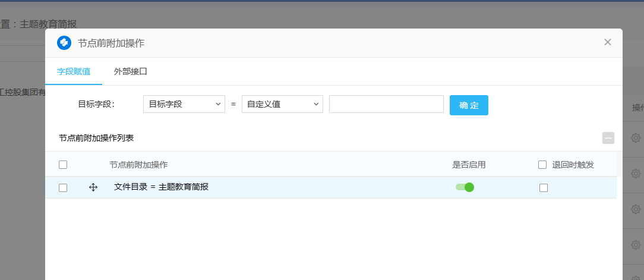Click the fourth gear icon under 操作 column
Viewport: 644px width, 280px height.
636,245
